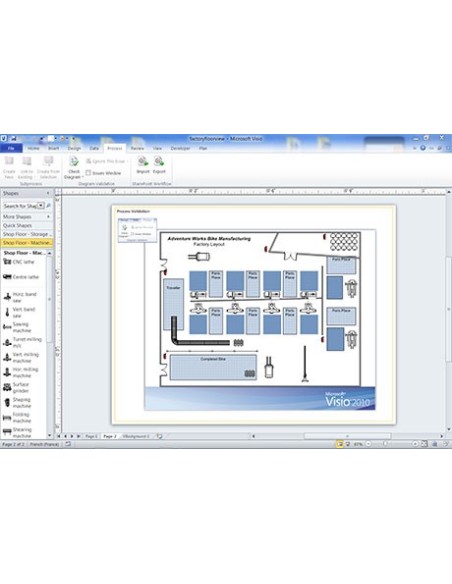
Task: Switch to the Home ribbon tab
Action: [x=34, y=148]
